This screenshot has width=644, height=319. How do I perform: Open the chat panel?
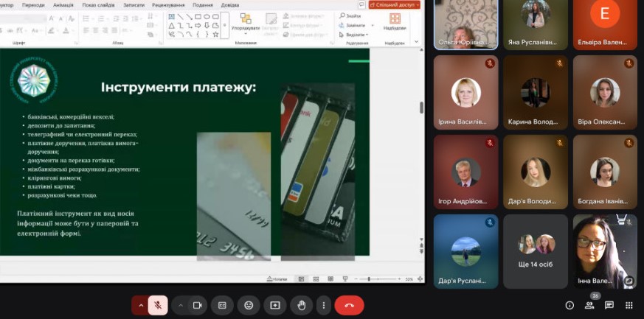pos(609,305)
